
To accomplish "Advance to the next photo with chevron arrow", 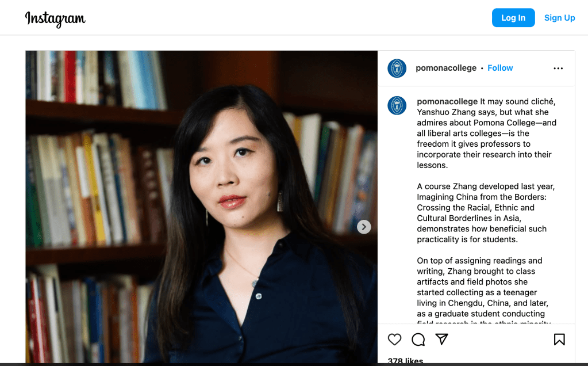I will click(x=364, y=227).
